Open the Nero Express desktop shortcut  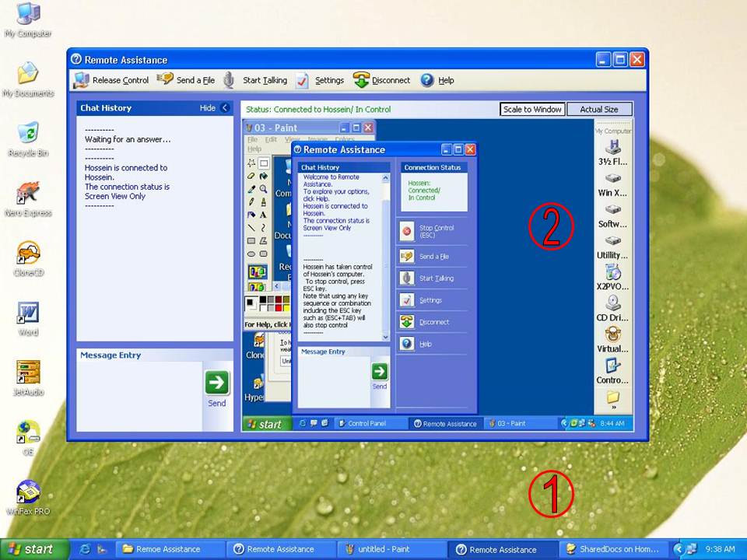coord(28,193)
